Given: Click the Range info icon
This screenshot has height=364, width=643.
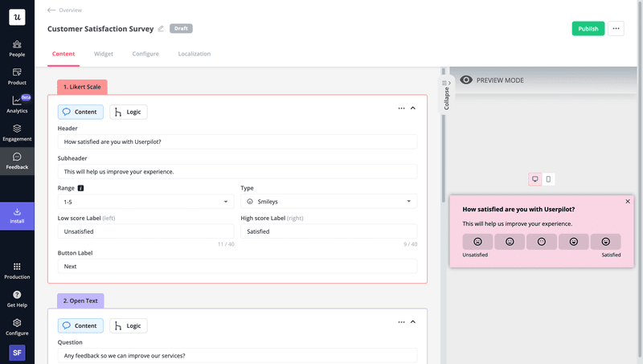Looking at the screenshot, I should click(81, 188).
